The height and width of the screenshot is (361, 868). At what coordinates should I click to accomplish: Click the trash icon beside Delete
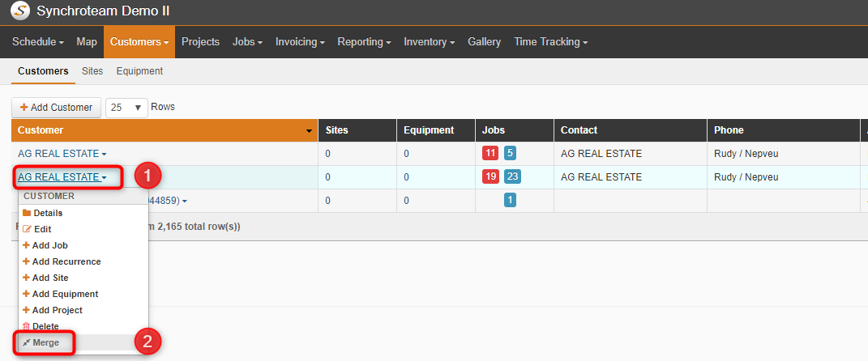[x=26, y=326]
